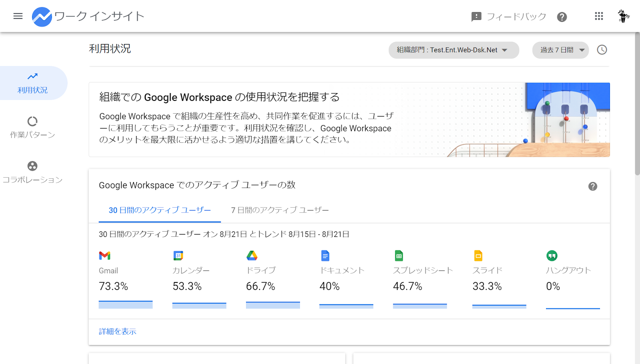Open the clock icon next to the date filter
Image resolution: width=640 pixels, height=364 pixels.
602,50
